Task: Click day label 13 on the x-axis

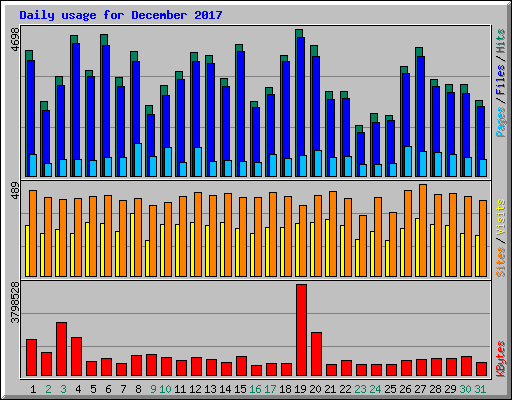Action: (210, 389)
